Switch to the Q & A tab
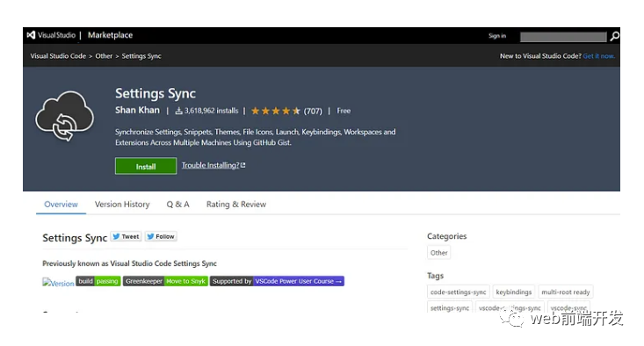The image size is (644, 346). click(177, 204)
